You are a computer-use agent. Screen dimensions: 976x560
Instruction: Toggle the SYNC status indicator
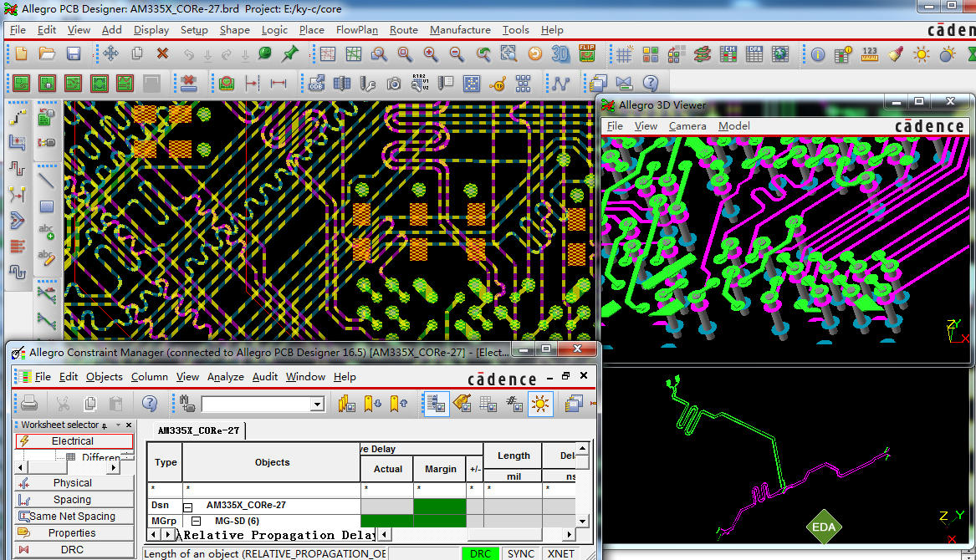(x=520, y=553)
